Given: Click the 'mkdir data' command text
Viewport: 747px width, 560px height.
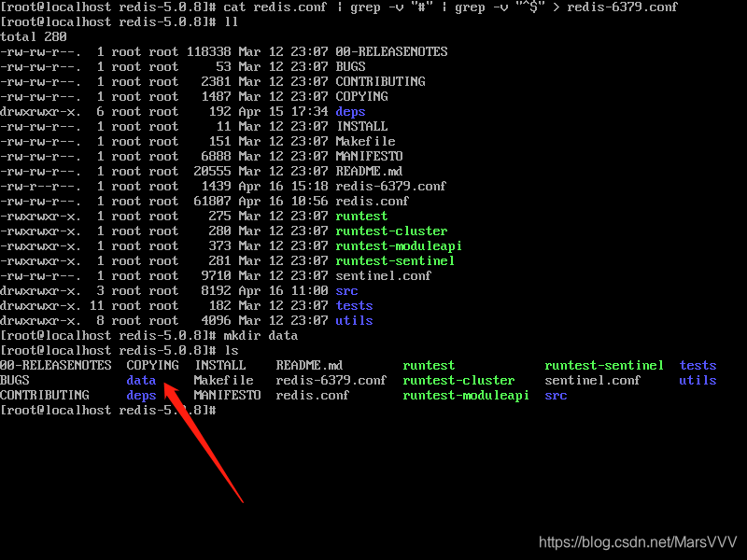Looking at the screenshot, I should pyautogui.click(x=261, y=335).
